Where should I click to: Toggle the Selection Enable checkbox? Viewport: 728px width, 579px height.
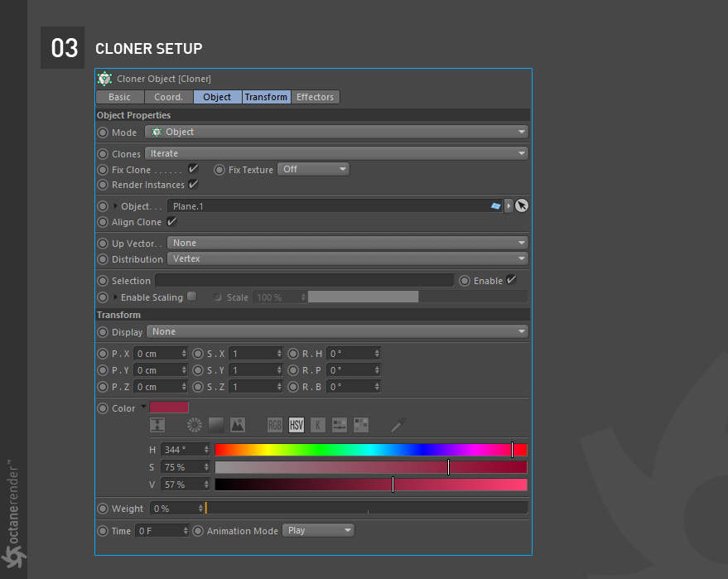click(511, 279)
